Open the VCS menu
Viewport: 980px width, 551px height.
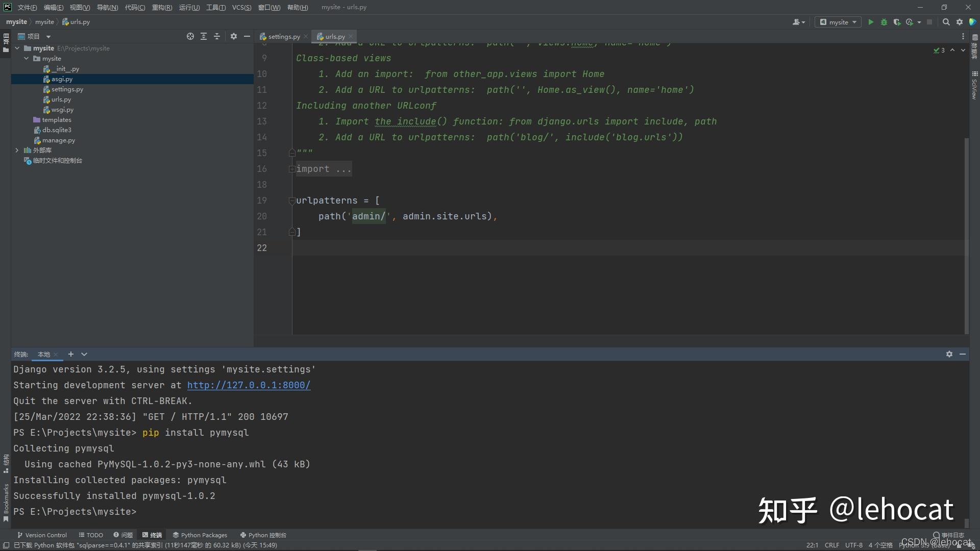coord(241,7)
